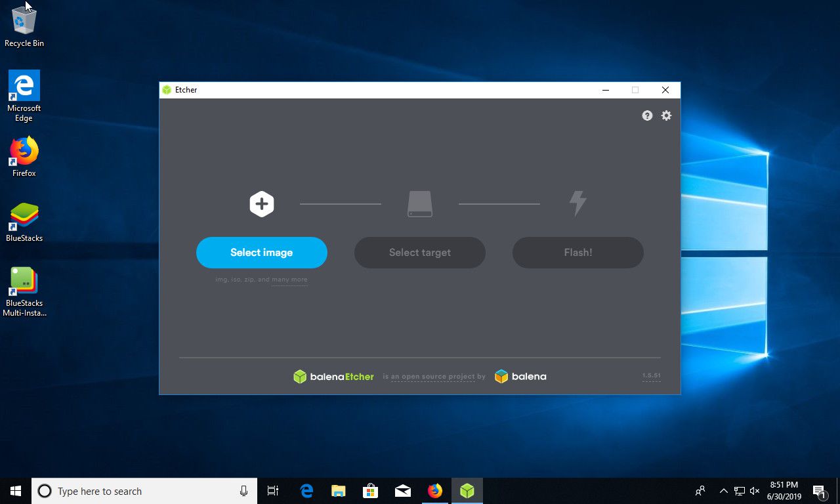Select BlueStacks Multi-Instance desktop shortcut
The width and height of the screenshot is (840, 504).
pos(24,292)
